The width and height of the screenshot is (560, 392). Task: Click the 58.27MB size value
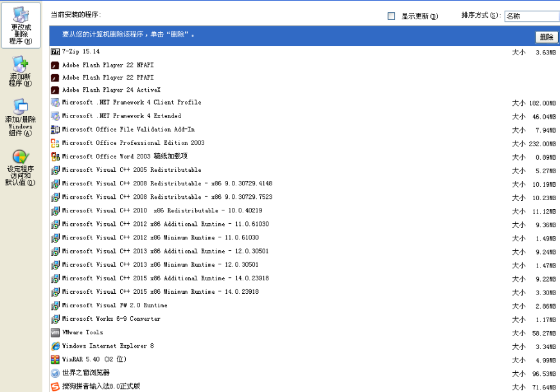(545, 334)
